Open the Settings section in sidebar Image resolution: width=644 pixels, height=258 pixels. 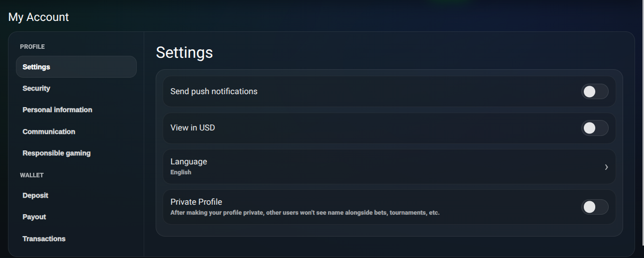click(36, 67)
